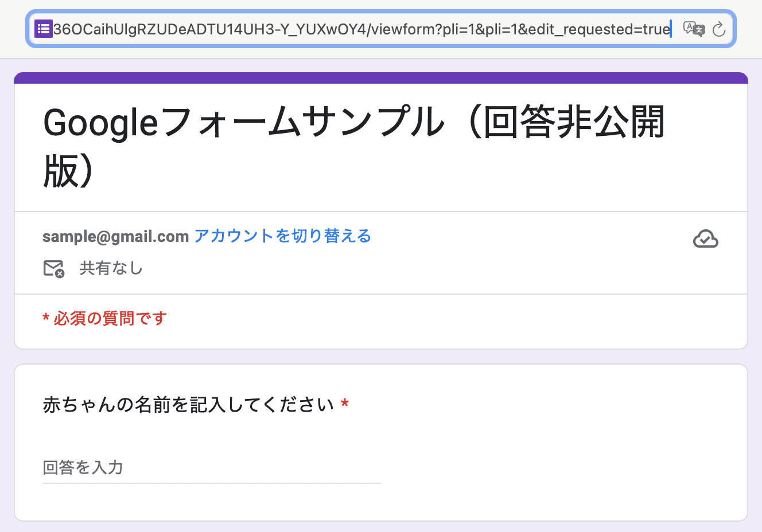Click the cloud saved-draft icon
This screenshot has height=532, width=762.
(x=705, y=239)
